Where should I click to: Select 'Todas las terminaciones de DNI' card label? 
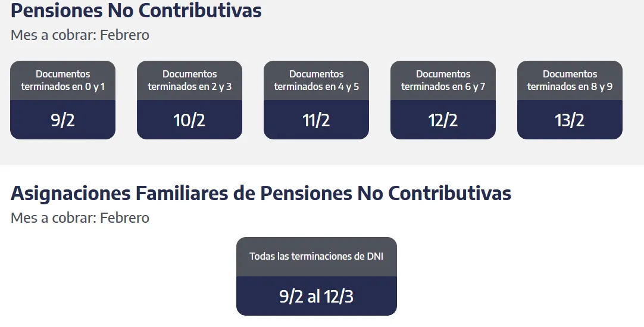pos(317,257)
